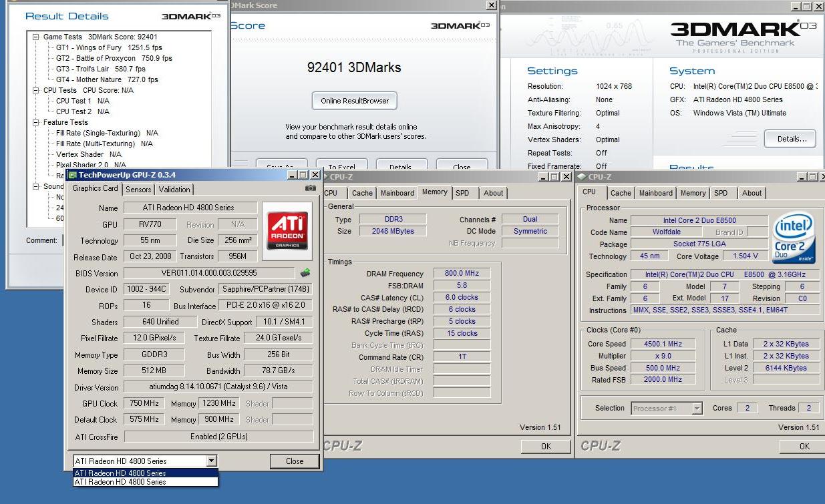This screenshot has width=825, height=504.
Task: Select the CPU tab in right CPU-Z
Action: 589,192
